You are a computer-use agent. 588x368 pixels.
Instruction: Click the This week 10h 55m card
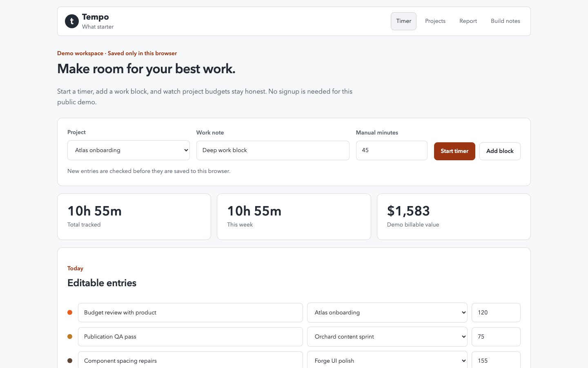click(294, 217)
